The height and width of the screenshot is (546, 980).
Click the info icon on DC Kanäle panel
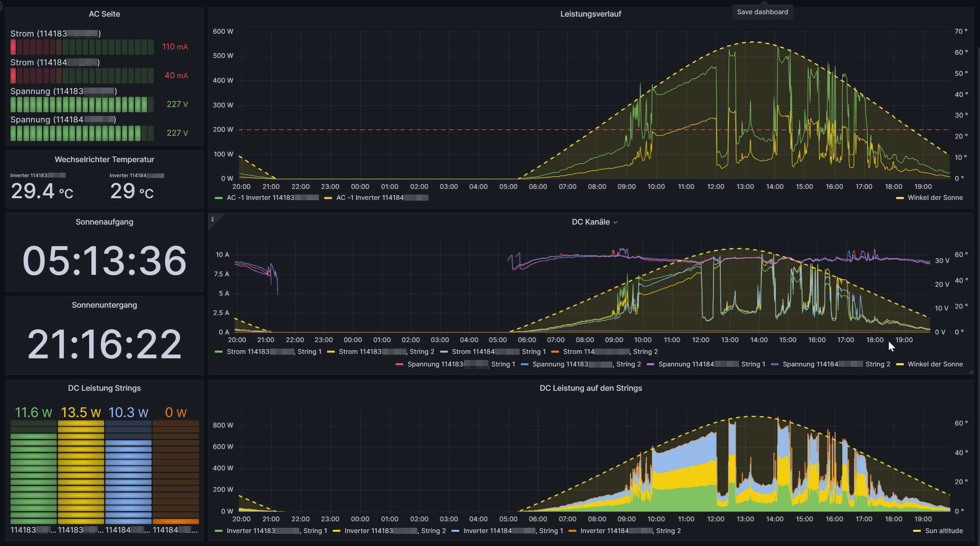[x=212, y=219]
